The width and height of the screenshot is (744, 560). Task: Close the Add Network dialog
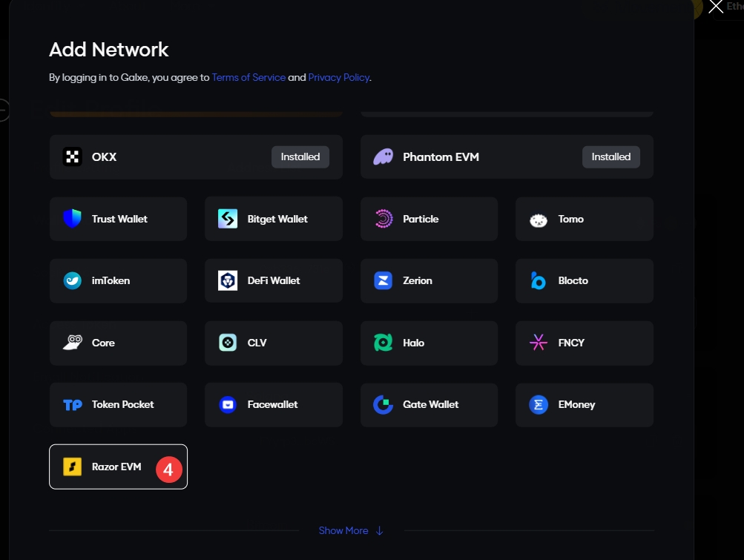[716, 7]
